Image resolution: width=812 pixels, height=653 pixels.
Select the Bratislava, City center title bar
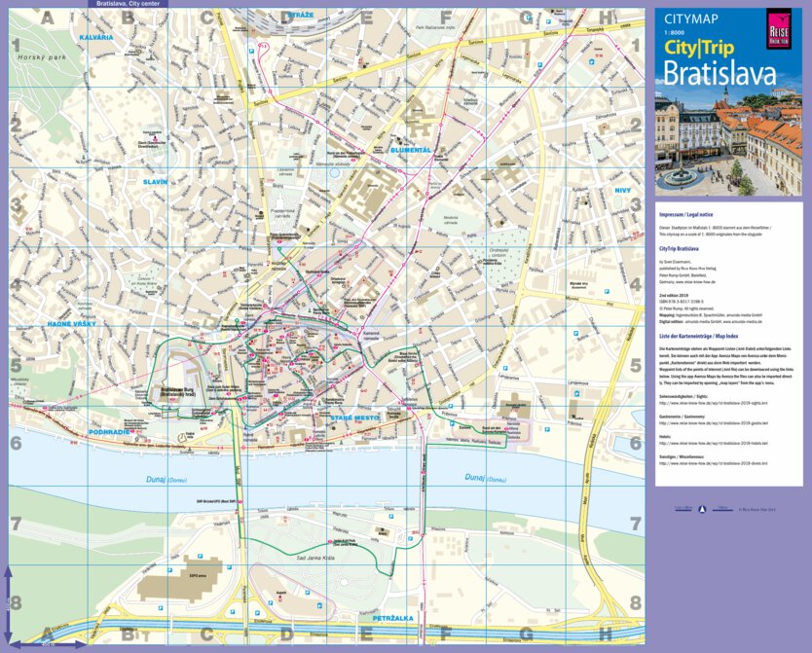click(x=131, y=6)
